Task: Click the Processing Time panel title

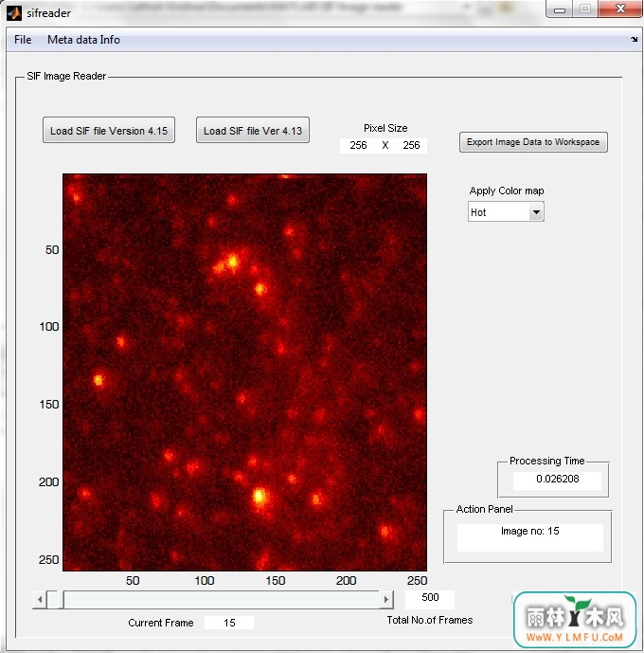Action: coord(547,461)
